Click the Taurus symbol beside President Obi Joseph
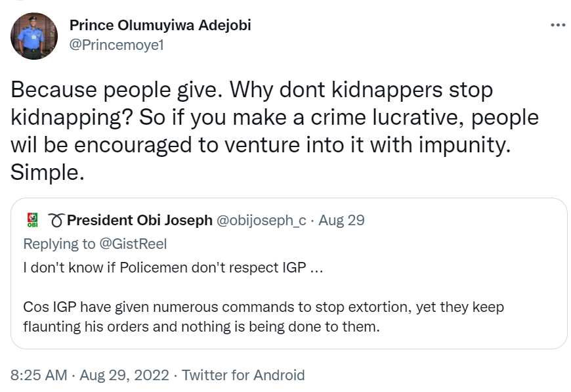The height and width of the screenshot is (392, 571). [x=56, y=221]
